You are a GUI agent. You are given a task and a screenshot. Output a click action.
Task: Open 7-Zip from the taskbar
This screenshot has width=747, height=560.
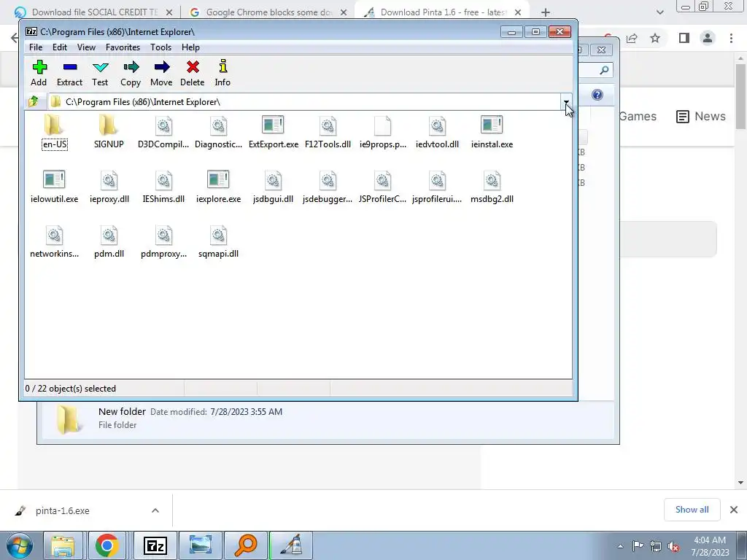[x=155, y=545]
